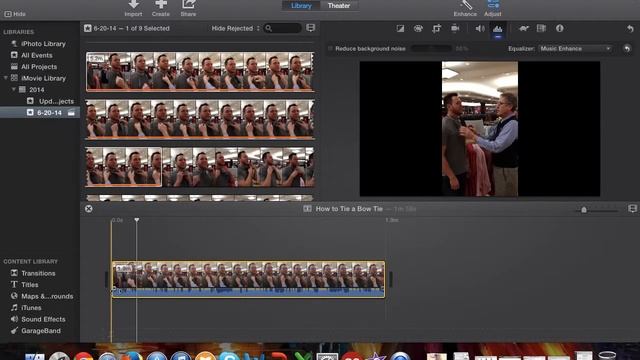The height and width of the screenshot is (360, 640).
Task: Open the Equalizer Music Enhance dropdown
Action: pos(575,49)
